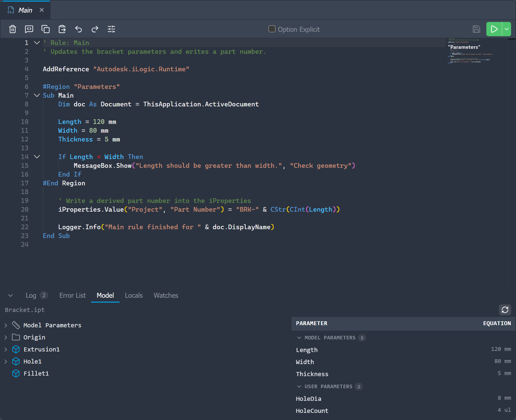Collapse the USER PARAMETERS group
The width and height of the screenshot is (516, 420).
pyautogui.click(x=299, y=387)
